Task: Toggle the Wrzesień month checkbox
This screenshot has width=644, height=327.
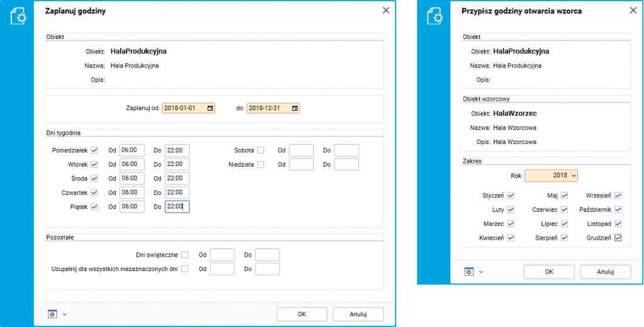Action: [x=618, y=195]
